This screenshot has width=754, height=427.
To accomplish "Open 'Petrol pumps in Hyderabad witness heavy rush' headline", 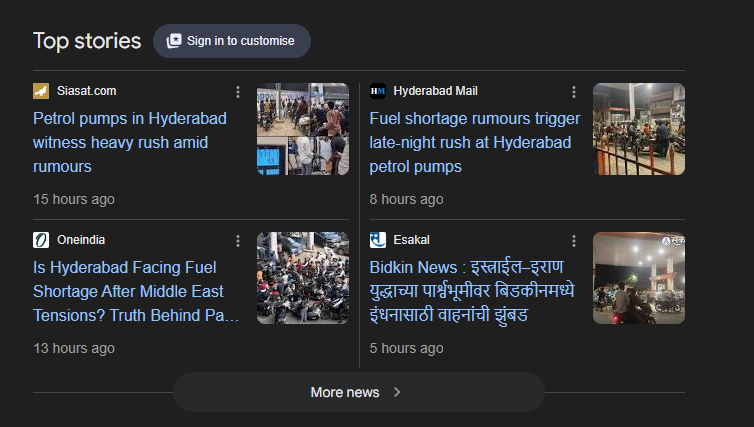I will 130,142.
